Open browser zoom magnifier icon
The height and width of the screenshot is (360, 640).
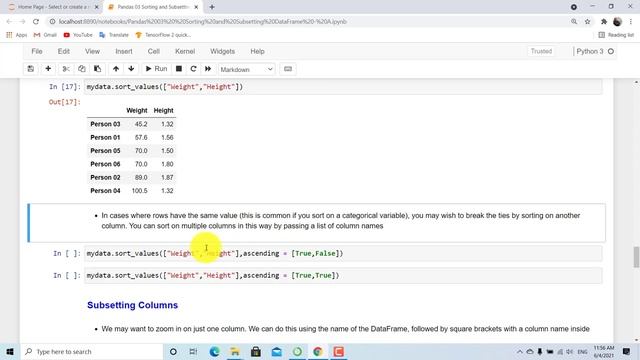[x=574, y=22]
